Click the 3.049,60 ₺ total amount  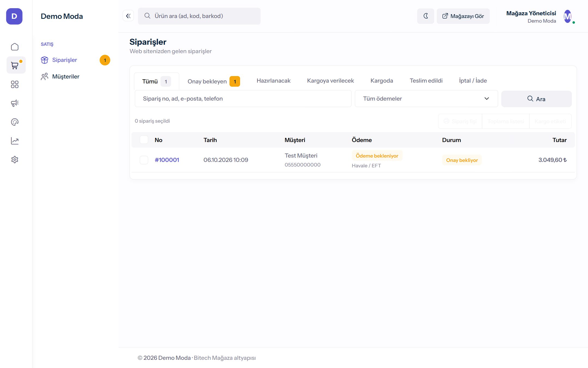point(553,160)
